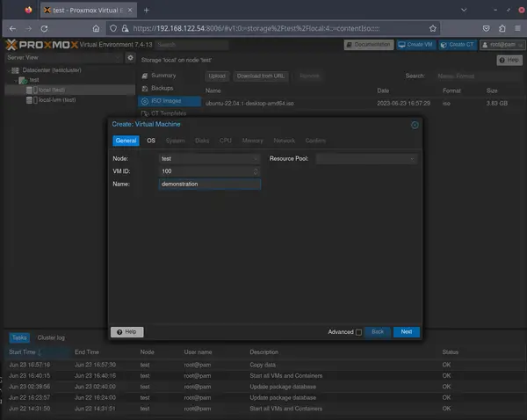Close the Proxmox browser tab

[x=130, y=10]
